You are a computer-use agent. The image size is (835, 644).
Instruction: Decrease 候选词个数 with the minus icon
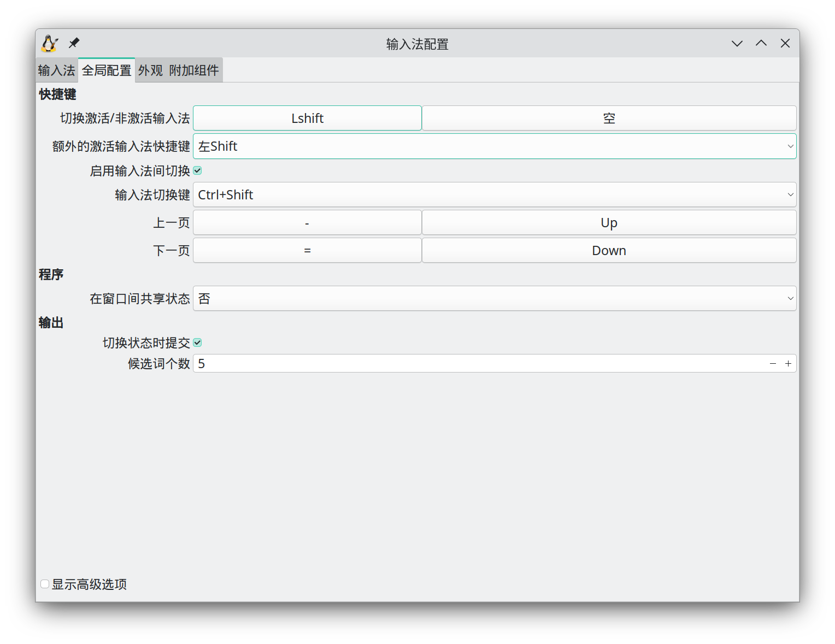point(773,364)
